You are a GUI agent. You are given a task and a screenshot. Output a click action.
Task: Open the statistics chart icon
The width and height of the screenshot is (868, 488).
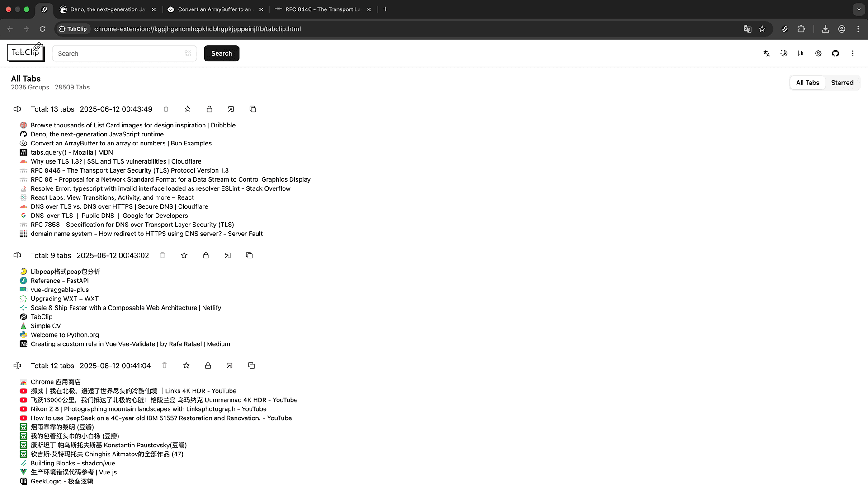coord(801,53)
